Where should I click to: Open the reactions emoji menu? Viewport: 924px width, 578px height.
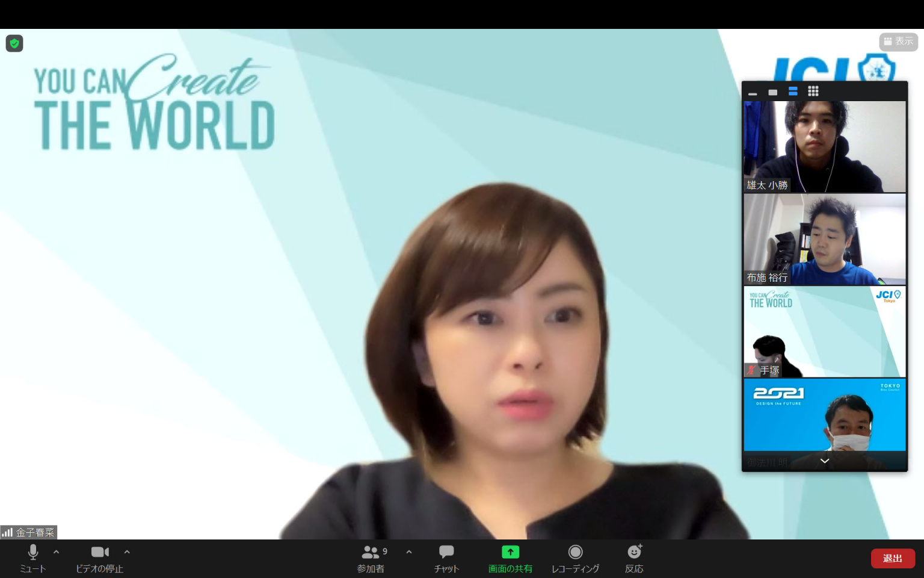click(634, 558)
